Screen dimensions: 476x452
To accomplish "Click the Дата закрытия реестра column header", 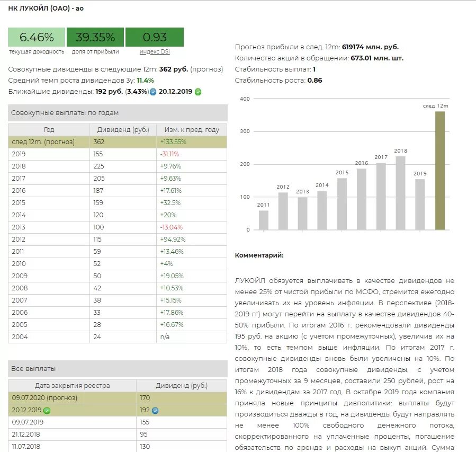I will coord(72,386).
